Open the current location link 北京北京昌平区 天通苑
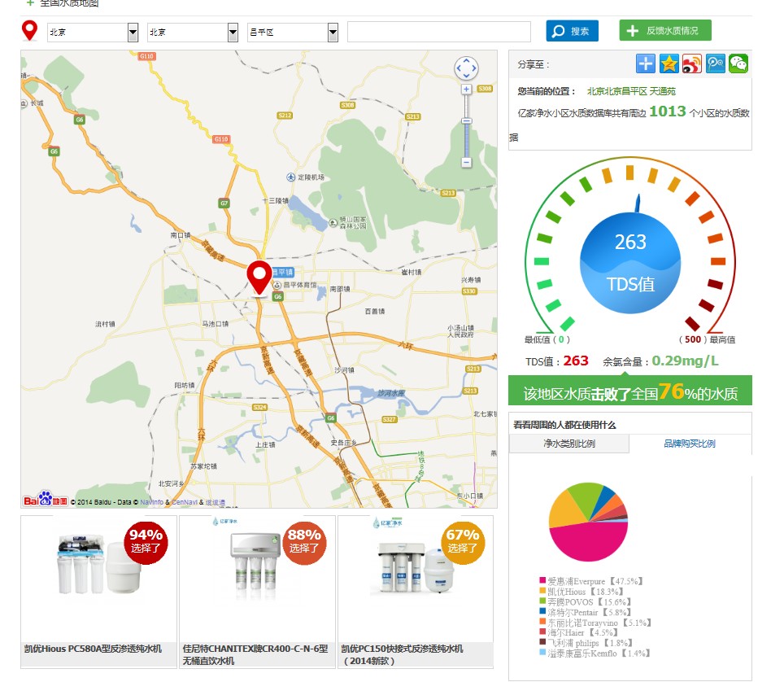 (x=631, y=91)
